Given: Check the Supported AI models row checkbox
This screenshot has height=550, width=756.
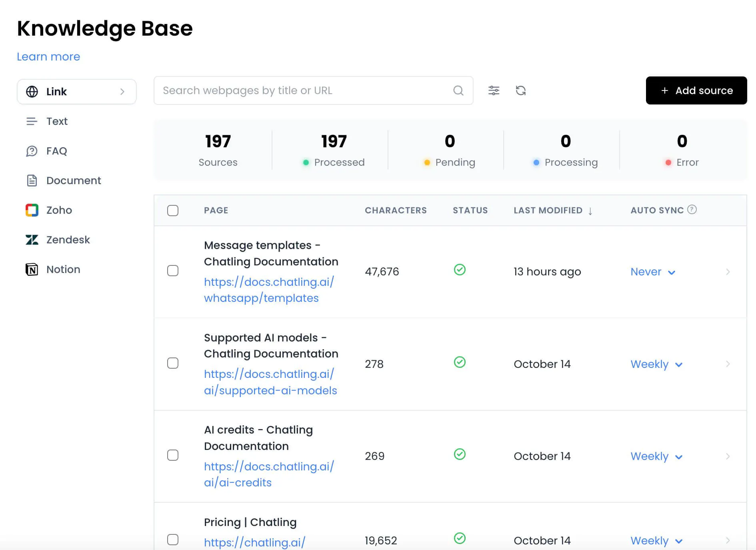Looking at the screenshot, I should [x=173, y=363].
